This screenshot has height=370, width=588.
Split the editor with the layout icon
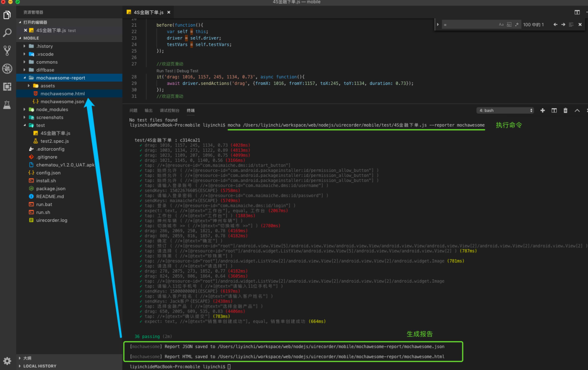click(x=577, y=12)
